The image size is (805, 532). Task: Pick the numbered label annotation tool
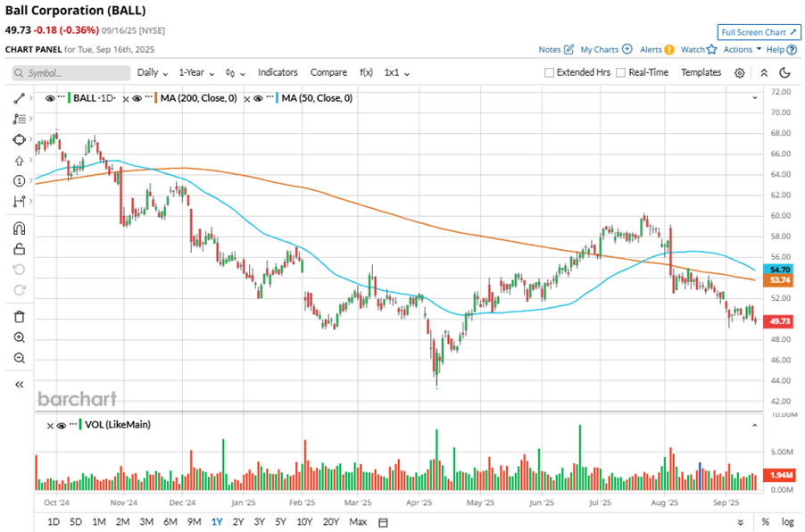coord(19,181)
